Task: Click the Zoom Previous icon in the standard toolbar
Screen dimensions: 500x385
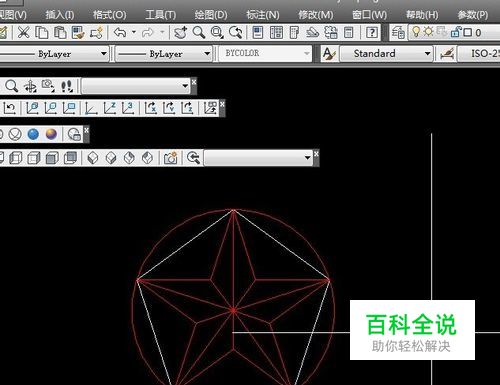Action: 235,32
